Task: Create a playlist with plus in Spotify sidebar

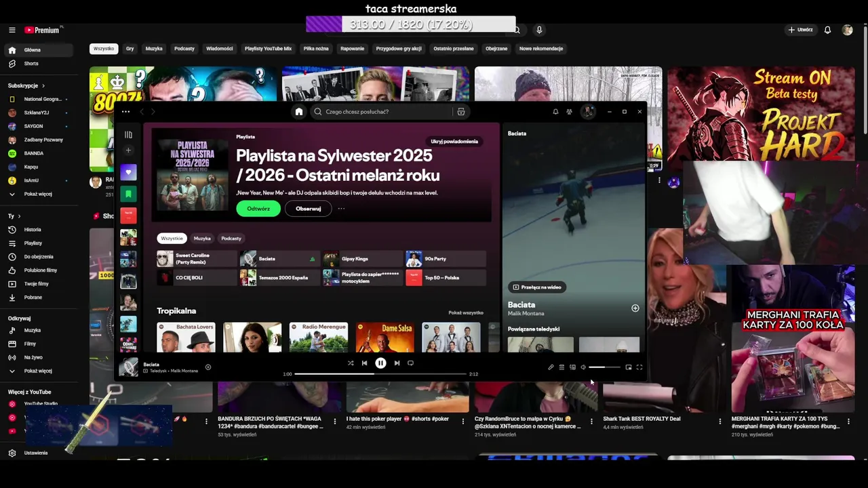Action: coord(128,150)
